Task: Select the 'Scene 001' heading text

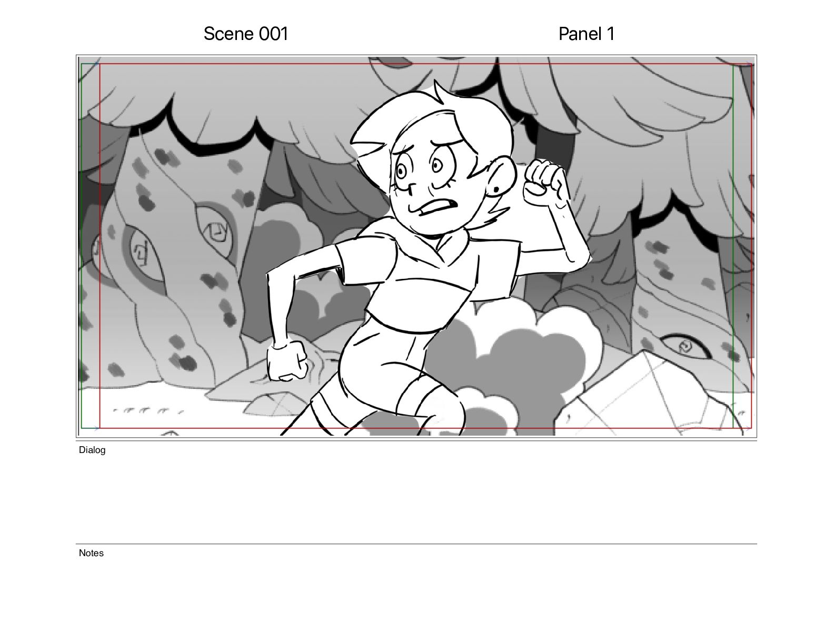Action: (x=246, y=34)
